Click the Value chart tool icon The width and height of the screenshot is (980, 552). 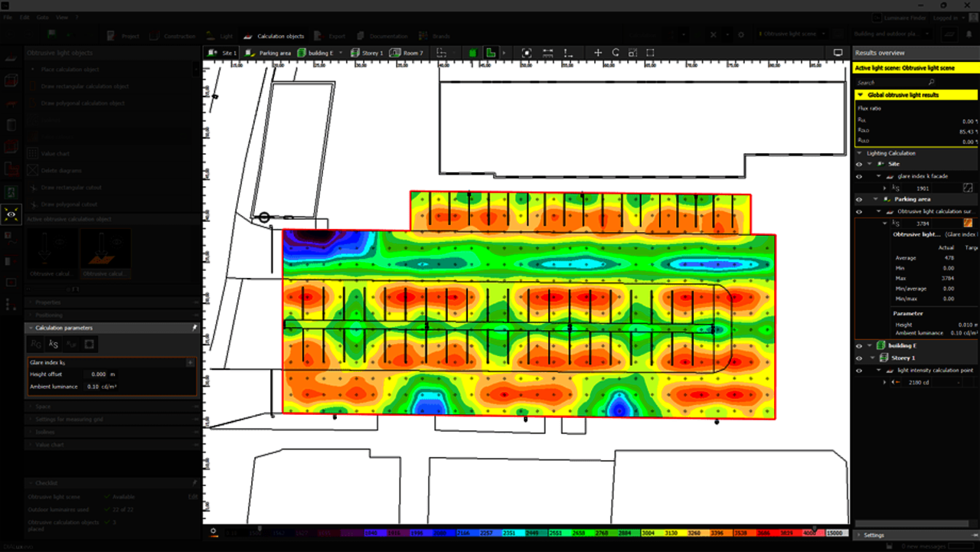32,154
